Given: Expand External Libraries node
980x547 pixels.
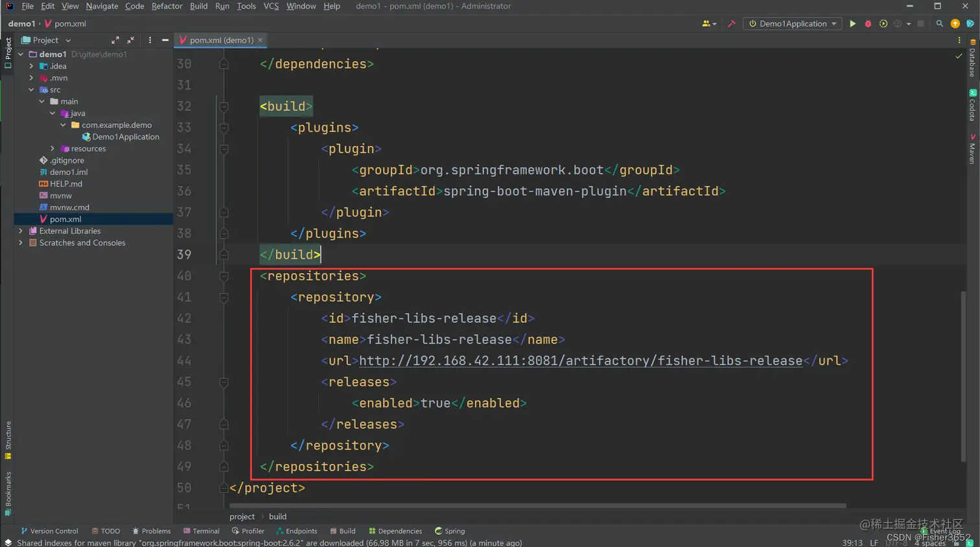Looking at the screenshot, I should click(21, 231).
